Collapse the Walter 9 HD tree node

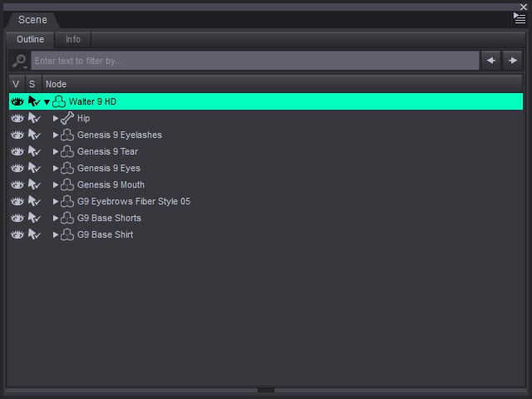47,101
